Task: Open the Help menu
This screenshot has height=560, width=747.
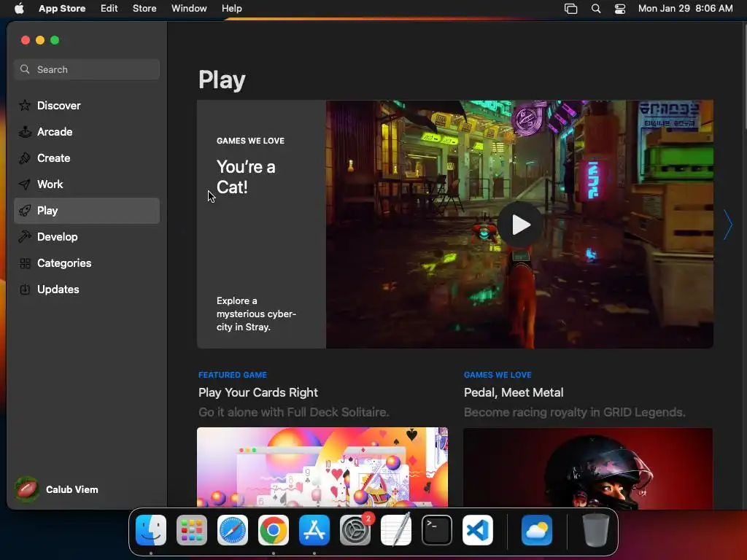Action: point(231,9)
